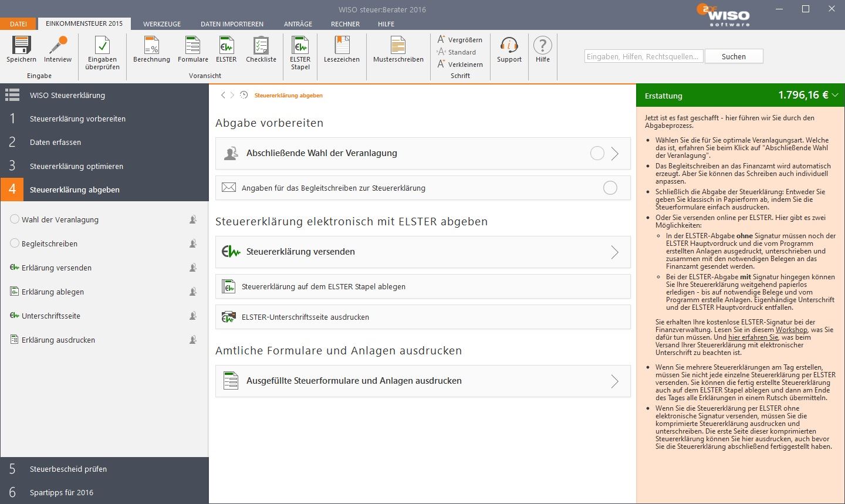The height and width of the screenshot is (504, 845).
Task: Toggle sidebar circle for Begleitschreiben
Action: coord(15,243)
